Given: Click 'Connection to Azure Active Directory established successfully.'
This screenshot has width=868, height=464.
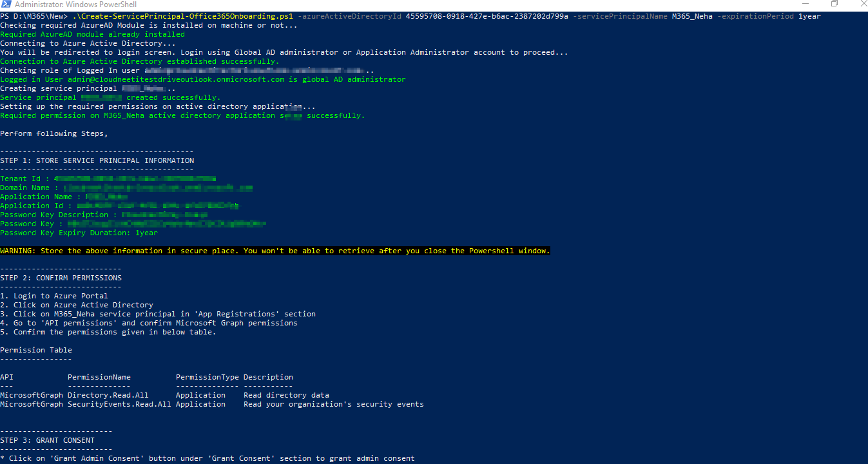Looking at the screenshot, I should coord(140,61).
